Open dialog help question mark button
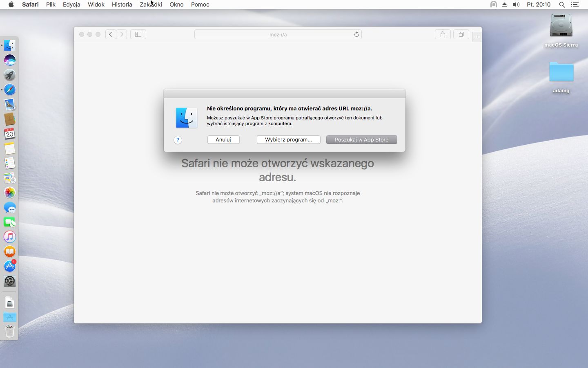Viewport: 588px width, 368px height. click(178, 140)
